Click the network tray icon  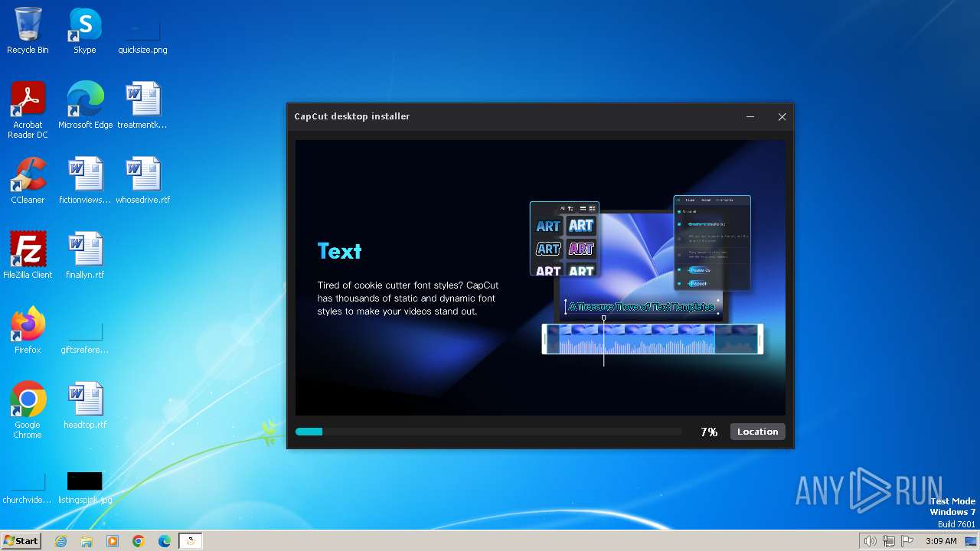pos(889,541)
